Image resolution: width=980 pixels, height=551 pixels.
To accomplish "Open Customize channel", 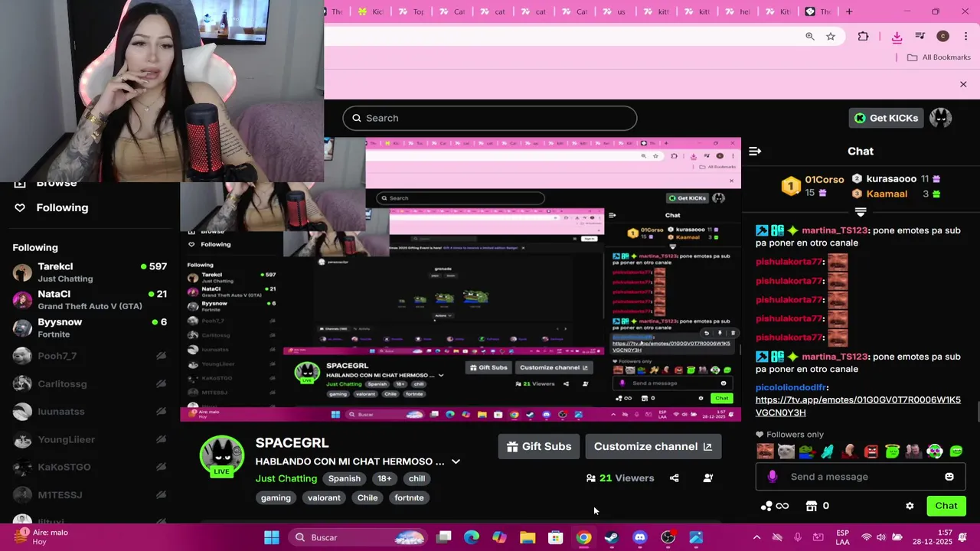I will [x=652, y=446].
